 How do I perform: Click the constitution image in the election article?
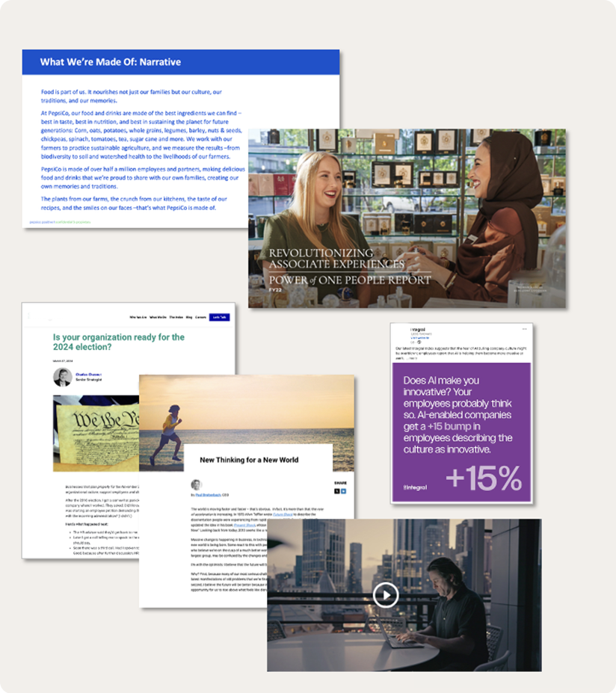click(96, 433)
